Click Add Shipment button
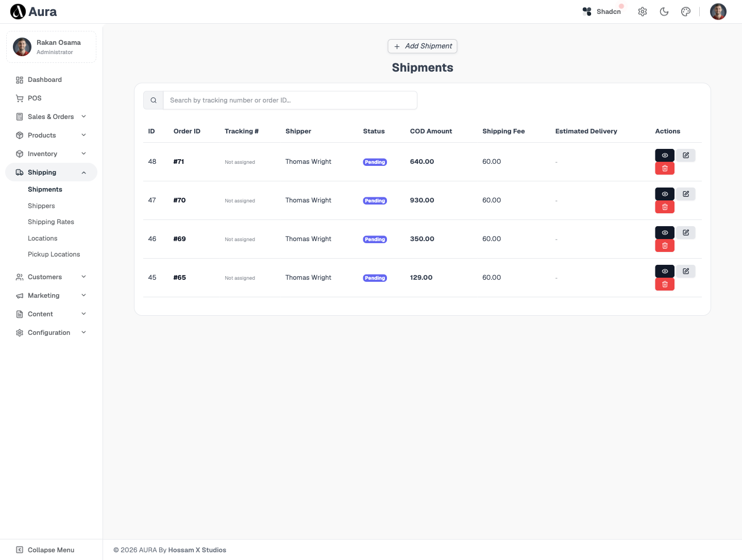Viewport: 742px width, 560px height. [x=423, y=46]
